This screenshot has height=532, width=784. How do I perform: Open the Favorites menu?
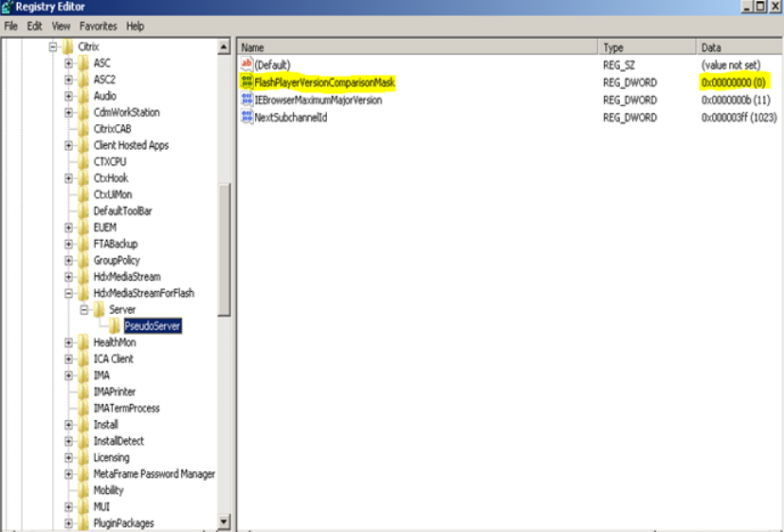coord(98,26)
